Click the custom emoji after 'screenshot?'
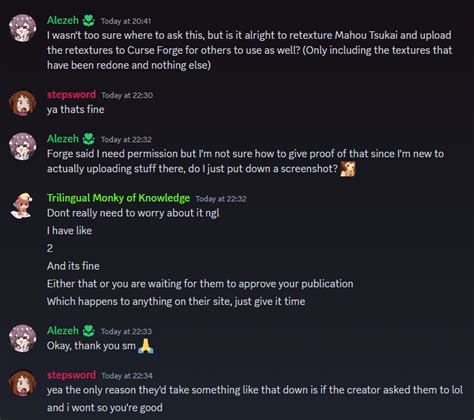The height and width of the screenshot is (420, 474). tap(348, 169)
